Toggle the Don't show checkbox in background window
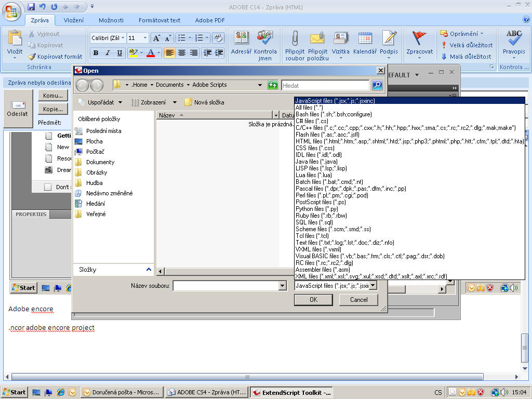This screenshot has height=399, width=532. (x=48, y=187)
